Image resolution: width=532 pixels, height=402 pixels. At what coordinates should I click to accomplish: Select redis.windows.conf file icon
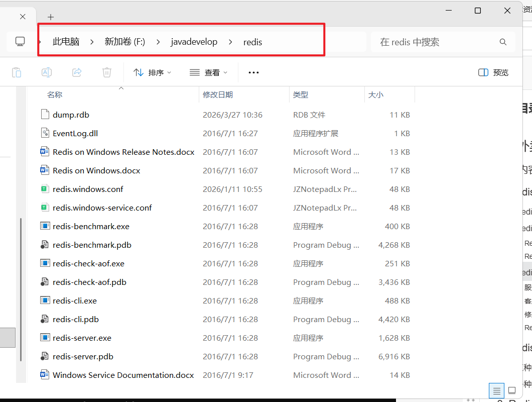(45, 189)
